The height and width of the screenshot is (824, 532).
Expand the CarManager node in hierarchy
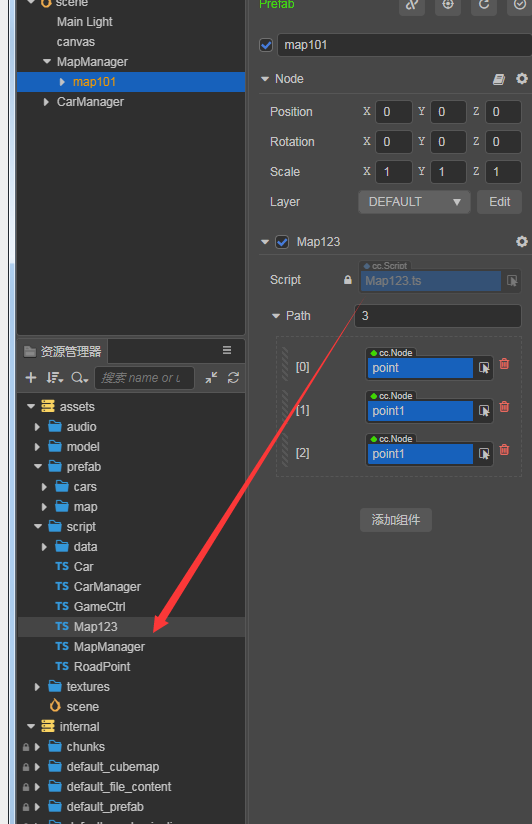point(46,102)
